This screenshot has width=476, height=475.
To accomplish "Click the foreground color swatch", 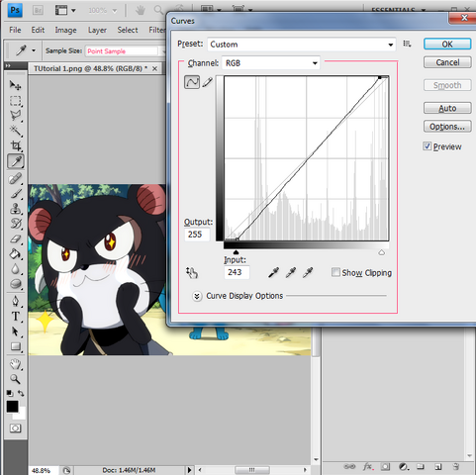I will point(12,407).
